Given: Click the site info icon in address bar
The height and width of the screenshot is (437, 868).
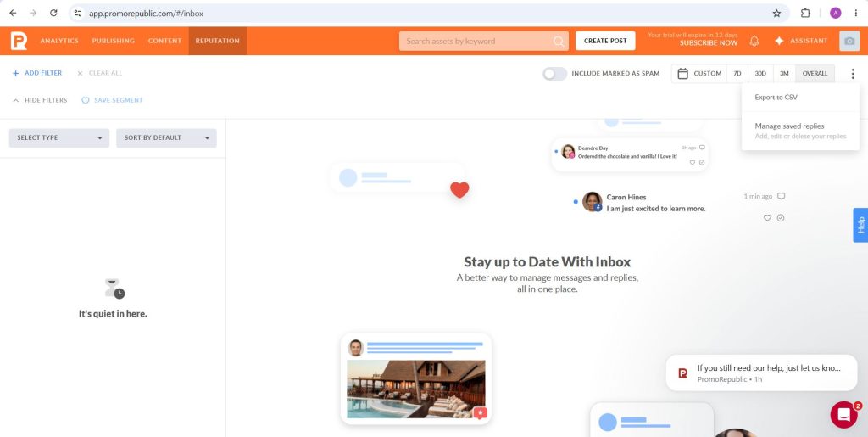Looking at the screenshot, I should (x=78, y=13).
